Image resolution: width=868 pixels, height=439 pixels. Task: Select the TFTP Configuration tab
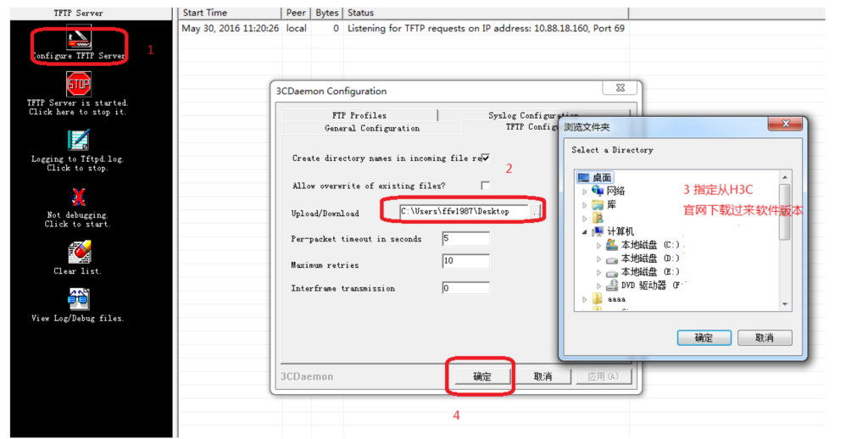[531, 127]
